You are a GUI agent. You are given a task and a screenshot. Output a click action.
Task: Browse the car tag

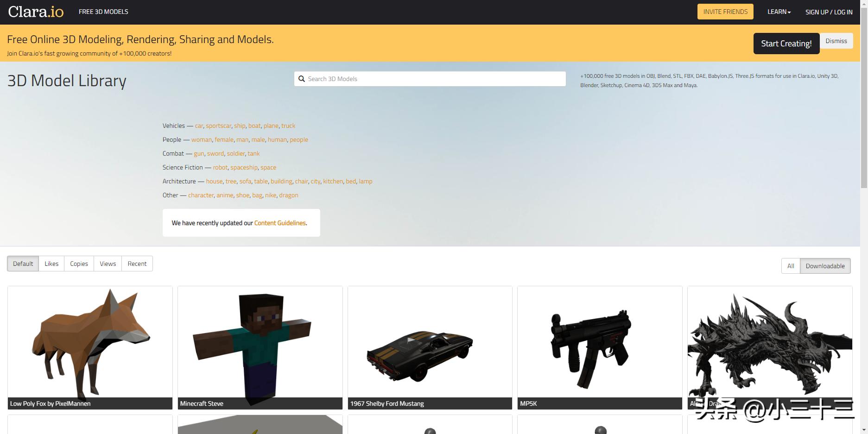[199, 126]
